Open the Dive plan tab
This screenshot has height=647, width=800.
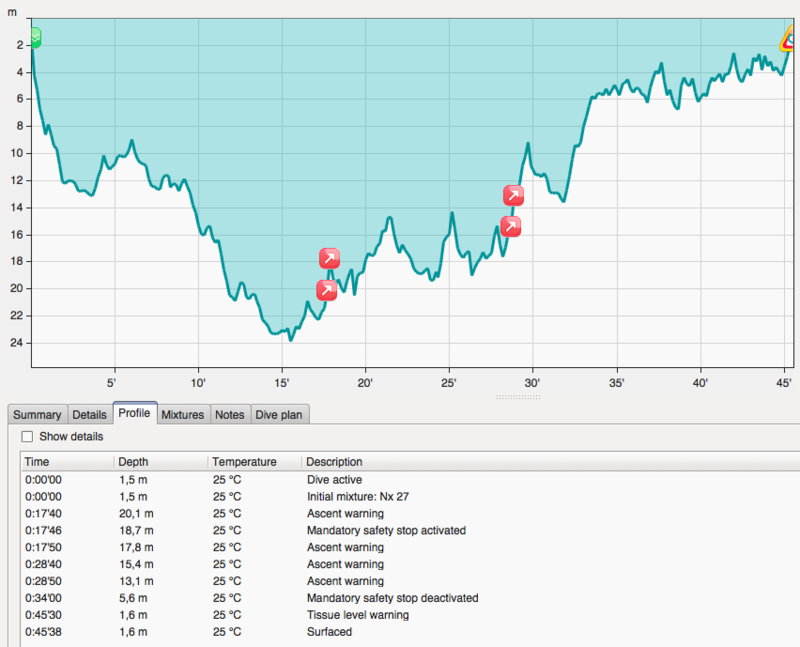(279, 414)
